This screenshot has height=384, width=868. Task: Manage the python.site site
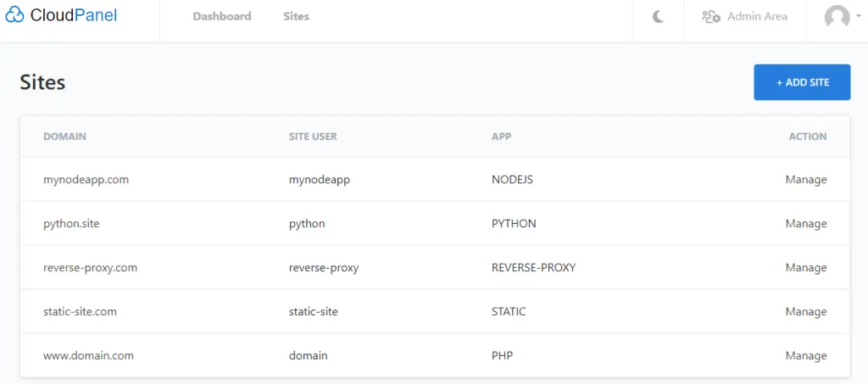(806, 224)
